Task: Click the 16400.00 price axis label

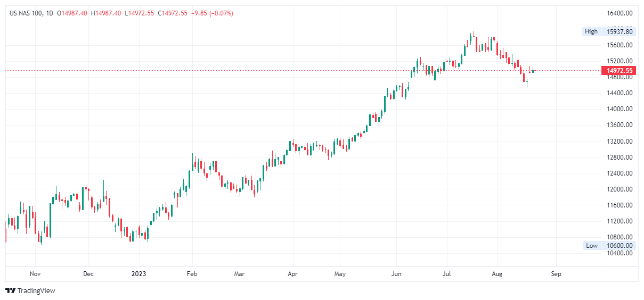Action: [620, 13]
